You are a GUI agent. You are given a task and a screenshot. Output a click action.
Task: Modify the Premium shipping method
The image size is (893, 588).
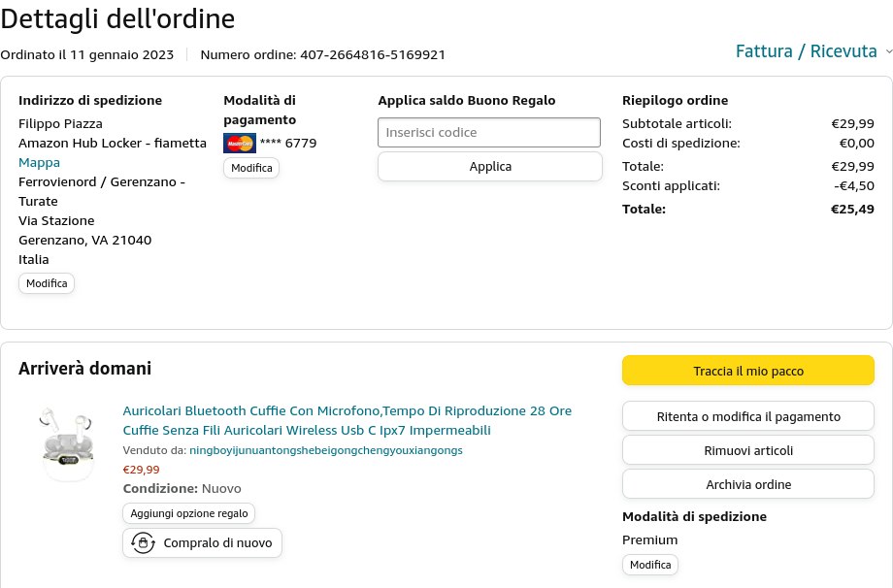[x=649, y=565]
